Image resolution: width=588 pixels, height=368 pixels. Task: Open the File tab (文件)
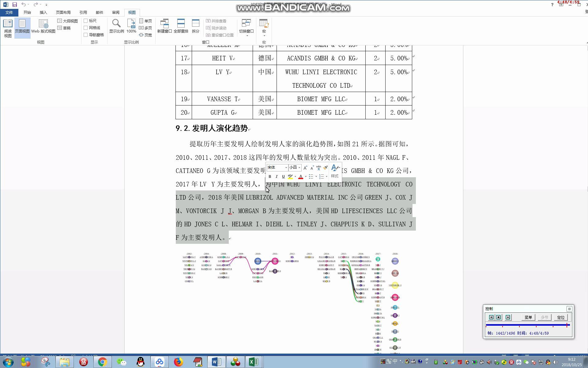[x=9, y=13]
